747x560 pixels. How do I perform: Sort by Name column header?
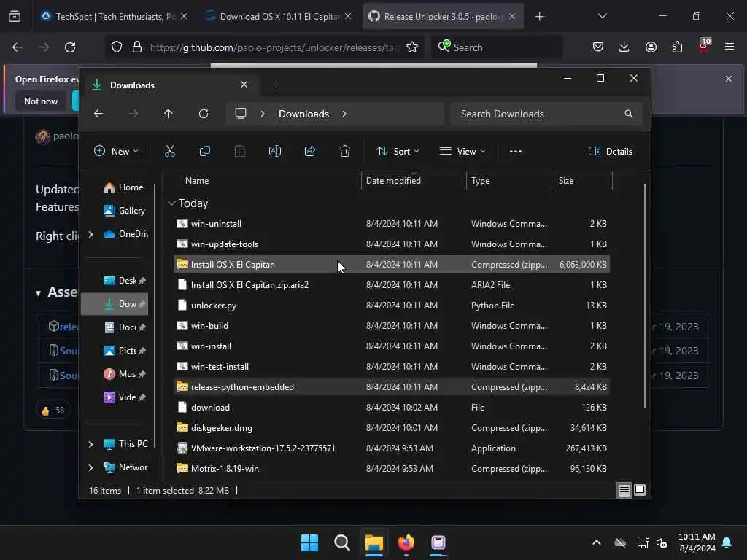(x=197, y=181)
